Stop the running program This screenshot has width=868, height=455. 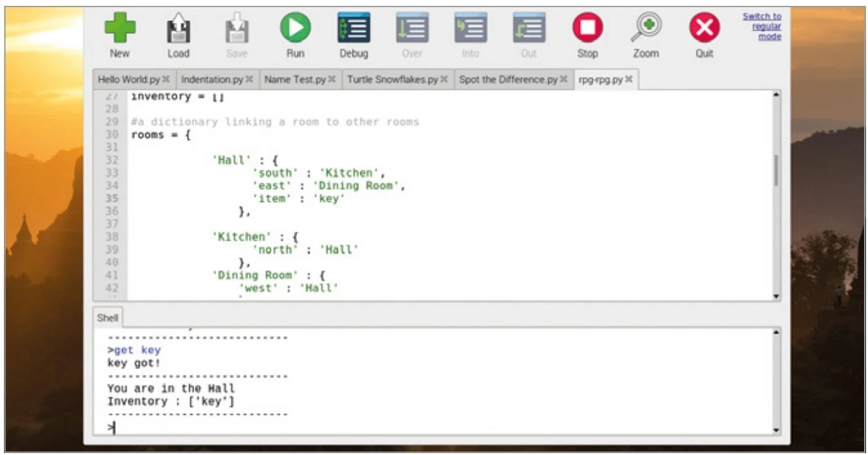587,29
